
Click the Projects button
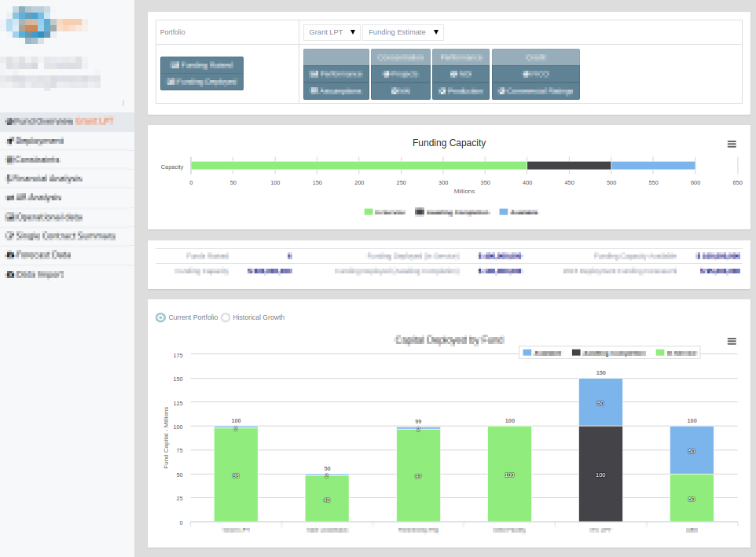(401, 74)
